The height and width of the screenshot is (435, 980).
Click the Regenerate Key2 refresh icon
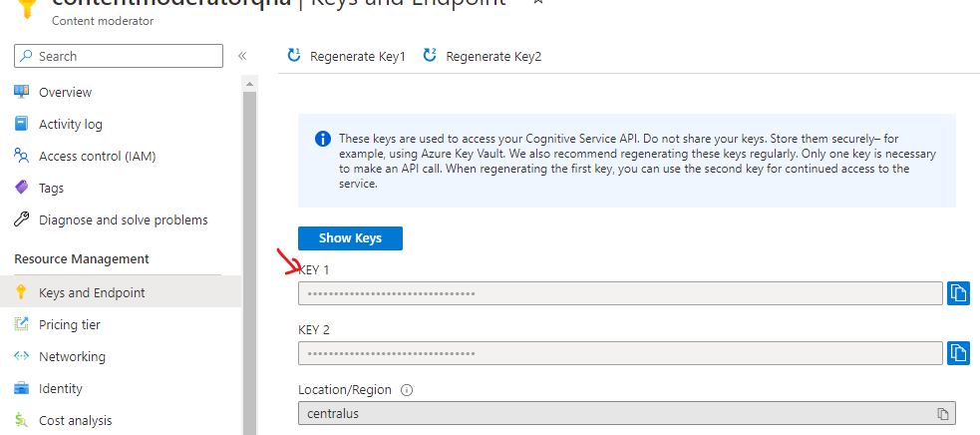coord(430,56)
